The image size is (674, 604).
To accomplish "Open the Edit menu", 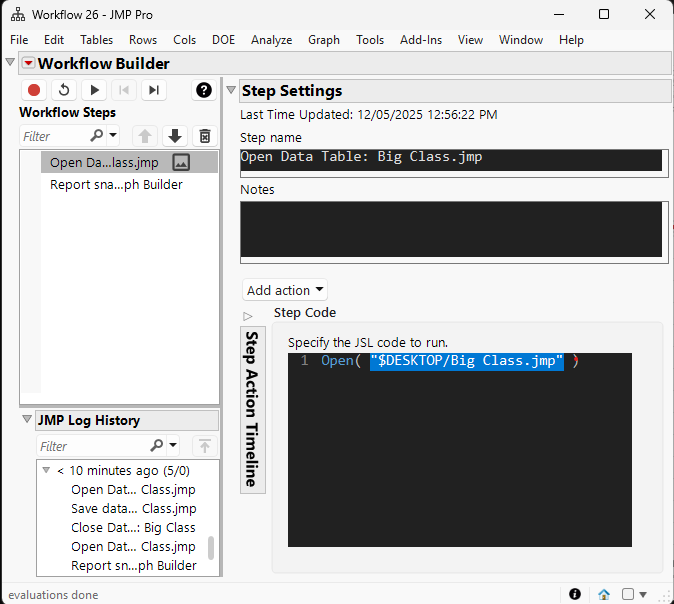I will click(54, 40).
